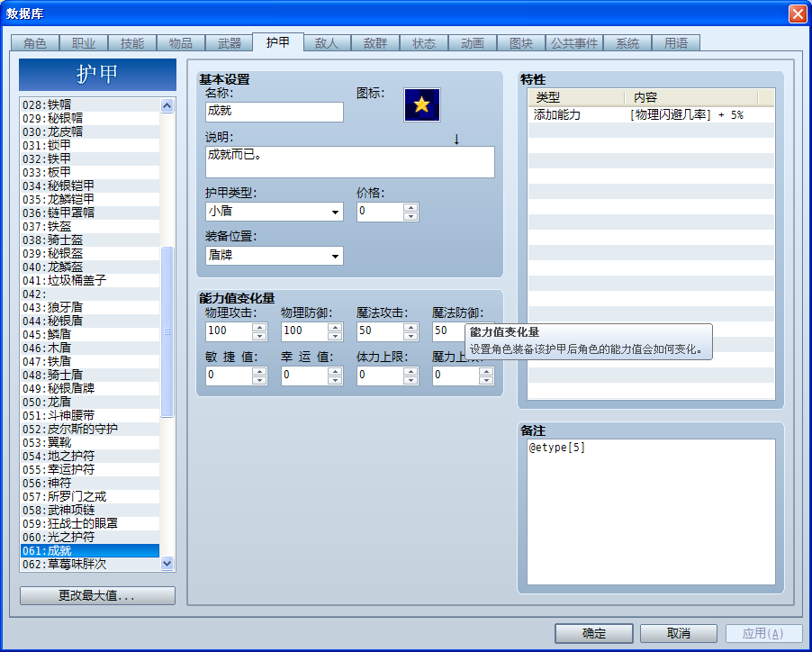
Task: Click the 说明 description text box
Action: (x=349, y=162)
